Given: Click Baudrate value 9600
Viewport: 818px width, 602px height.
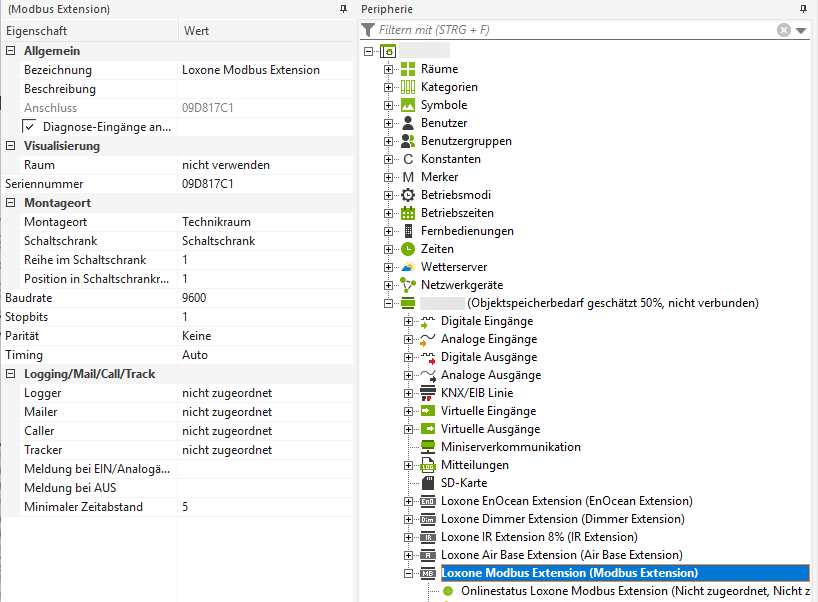Looking at the screenshot, I should coord(266,298).
